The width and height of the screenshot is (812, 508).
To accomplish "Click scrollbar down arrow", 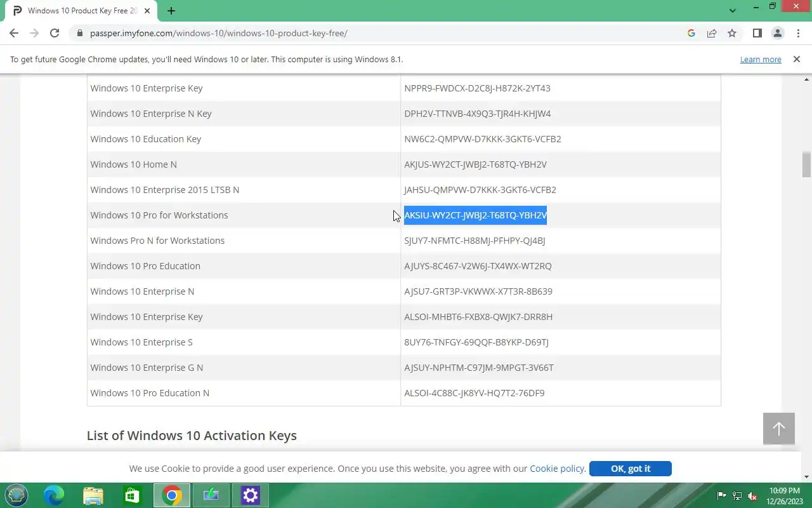I will 806,477.
